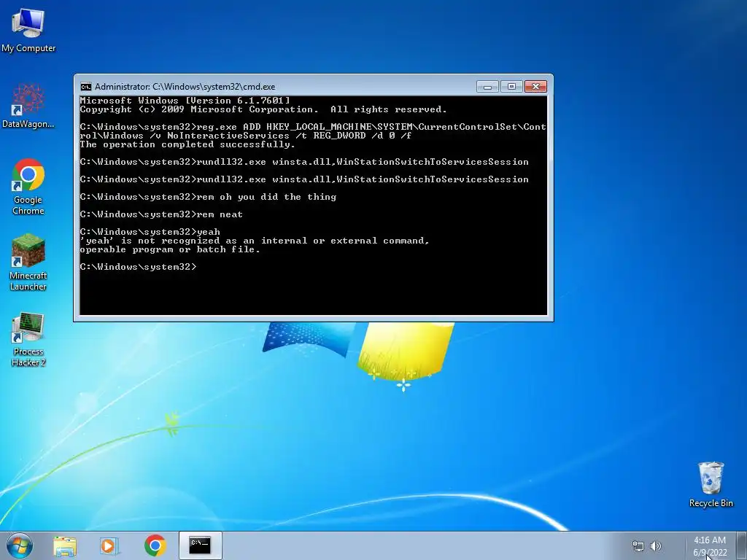Click the reg.exe ADD HKEY_LOCAL_MACHINE command line
The height and width of the screenshot is (560, 747).
coord(313,131)
